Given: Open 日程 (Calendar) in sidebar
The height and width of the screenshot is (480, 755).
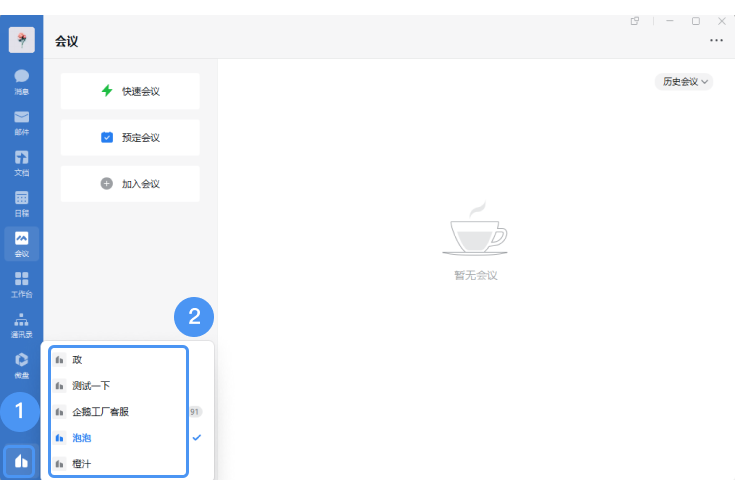Looking at the screenshot, I should tap(21, 203).
